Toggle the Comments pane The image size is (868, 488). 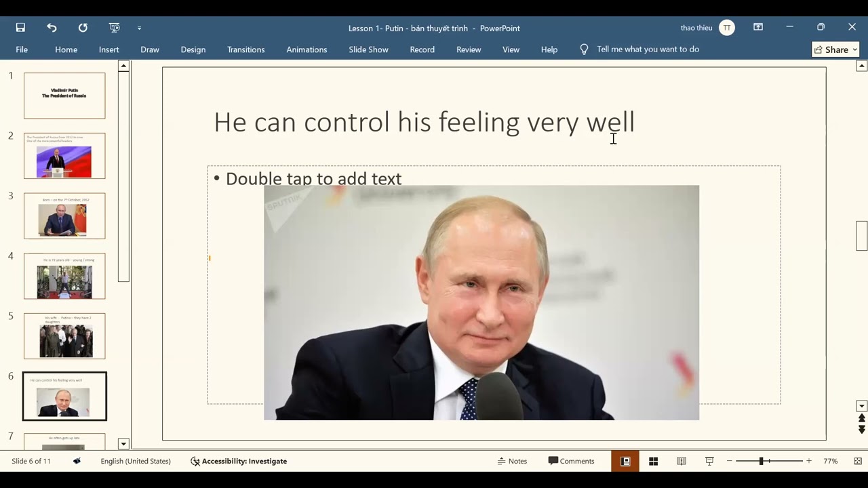click(x=571, y=461)
